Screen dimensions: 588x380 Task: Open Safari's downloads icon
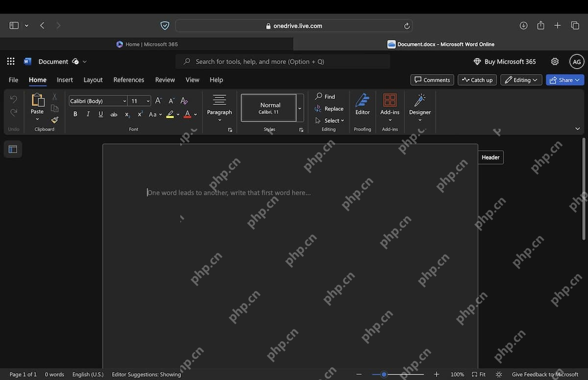[x=523, y=25]
